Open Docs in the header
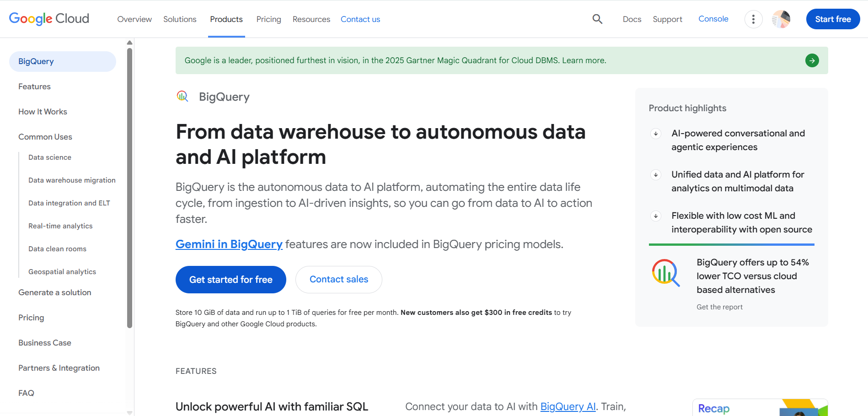Viewport: 868px width, 416px height. click(x=632, y=19)
